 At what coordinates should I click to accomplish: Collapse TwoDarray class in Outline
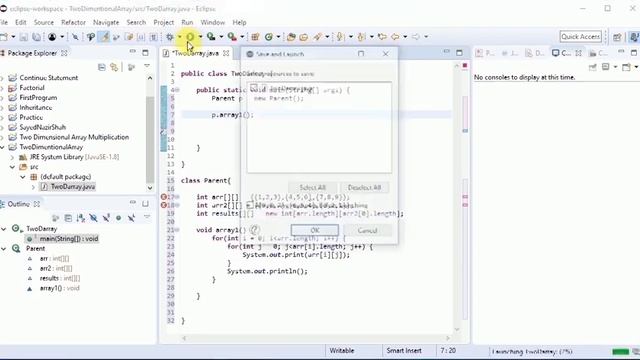[x=4, y=229]
